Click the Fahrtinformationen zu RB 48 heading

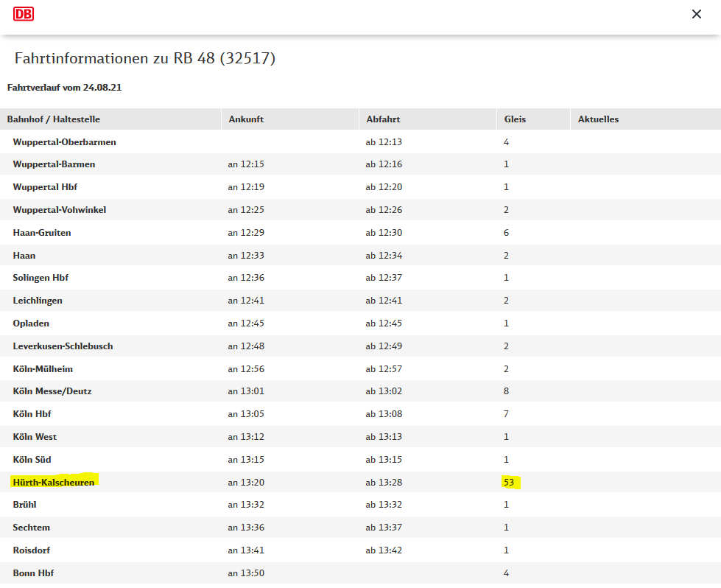pos(145,58)
